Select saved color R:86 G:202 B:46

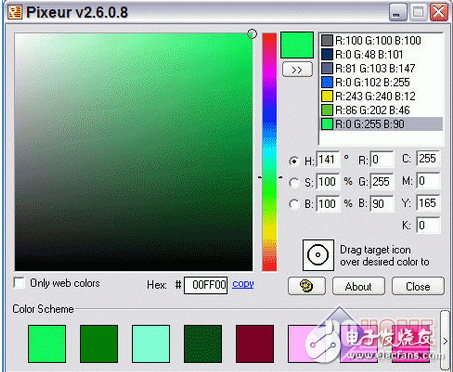tap(381, 110)
